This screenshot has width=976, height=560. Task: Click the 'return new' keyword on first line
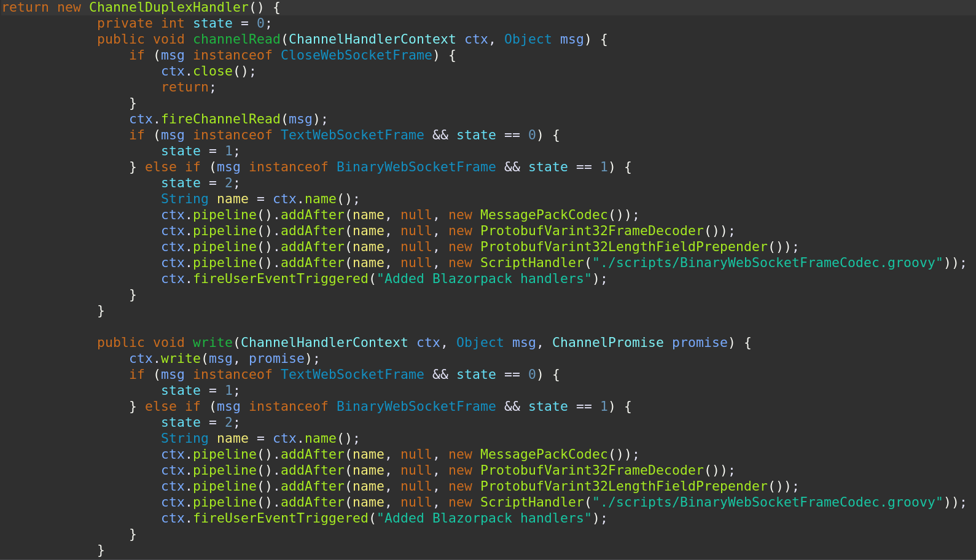pos(41,7)
